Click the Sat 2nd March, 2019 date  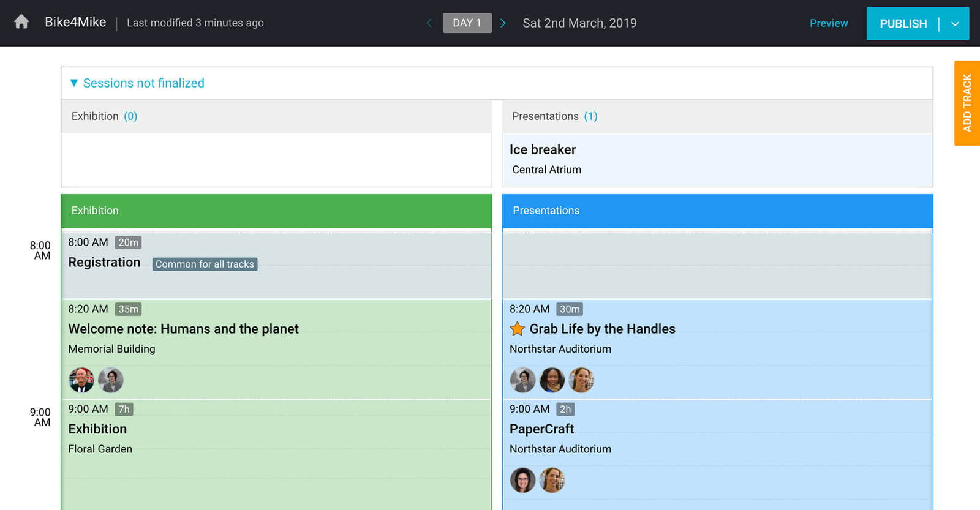579,23
